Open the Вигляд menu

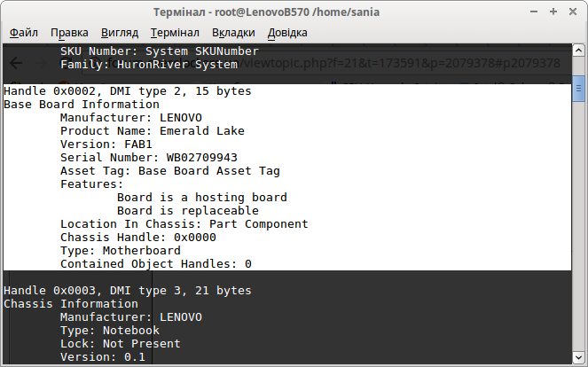coord(120,33)
